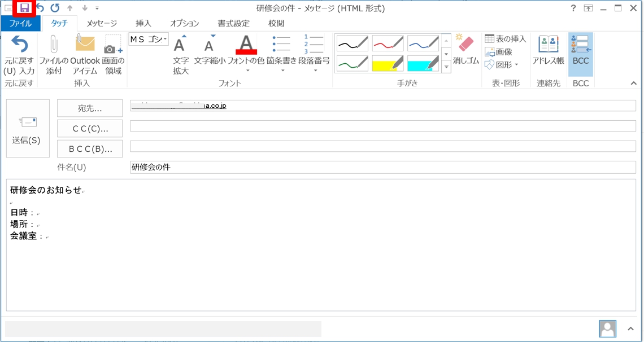Viewport: 644px width, 342px height.
Task: Click the Save icon in quick access toolbar
Action: click(x=24, y=8)
